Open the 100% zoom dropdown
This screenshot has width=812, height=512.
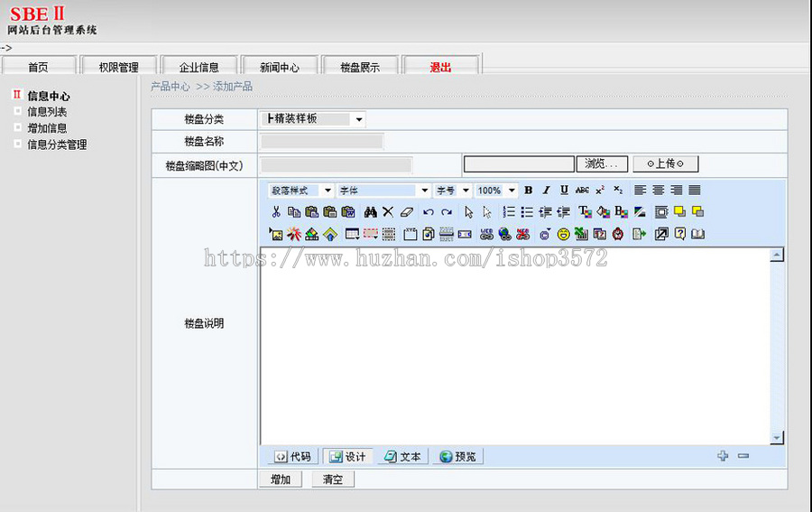coord(496,191)
